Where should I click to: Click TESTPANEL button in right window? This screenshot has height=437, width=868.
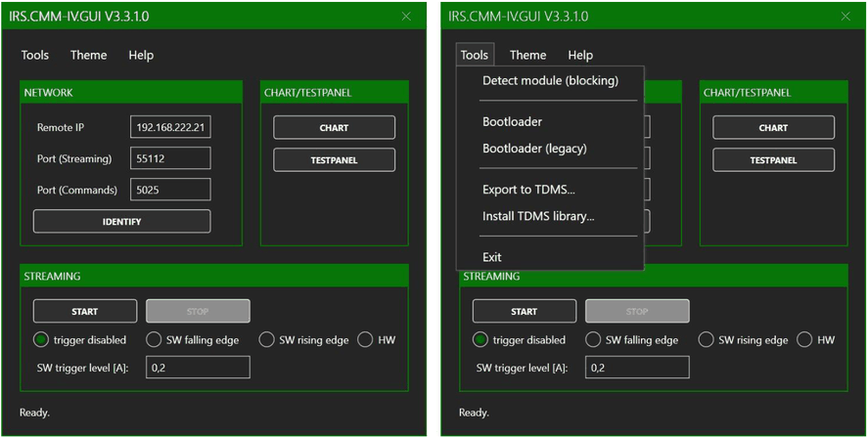(x=773, y=160)
